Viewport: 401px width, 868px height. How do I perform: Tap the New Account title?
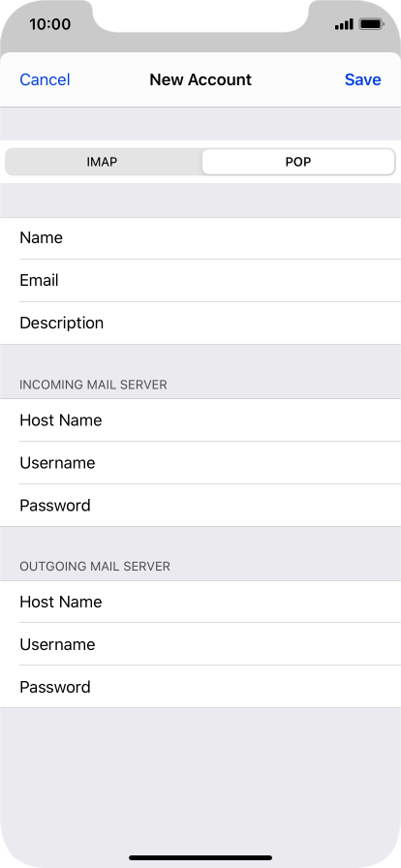[200, 79]
